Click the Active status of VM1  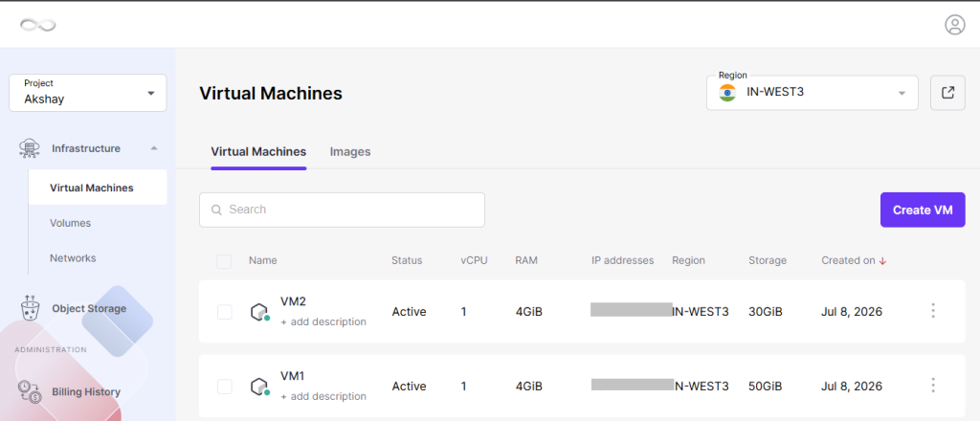[x=409, y=387]
